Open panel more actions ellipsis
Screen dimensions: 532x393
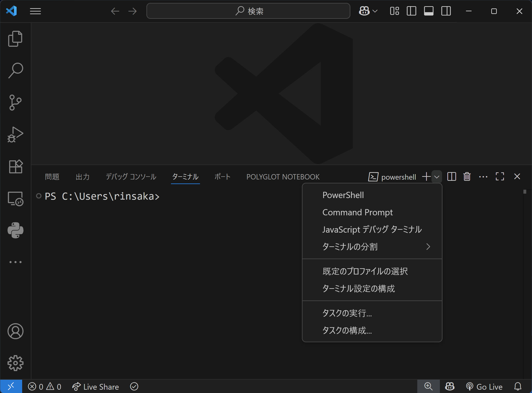[483, 177]
